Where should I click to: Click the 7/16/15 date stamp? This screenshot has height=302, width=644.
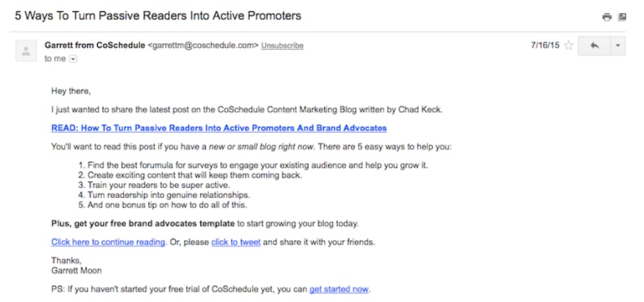(x=545, y=46)
